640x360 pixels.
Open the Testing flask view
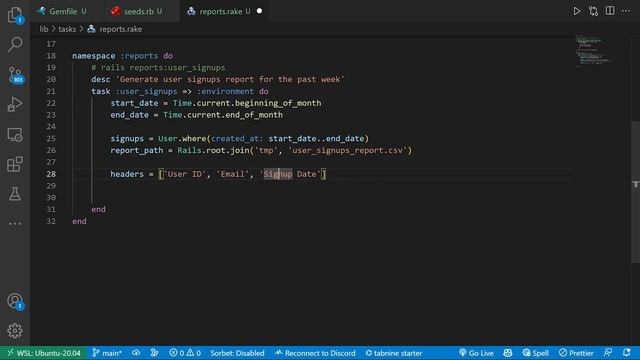(15, 194)
